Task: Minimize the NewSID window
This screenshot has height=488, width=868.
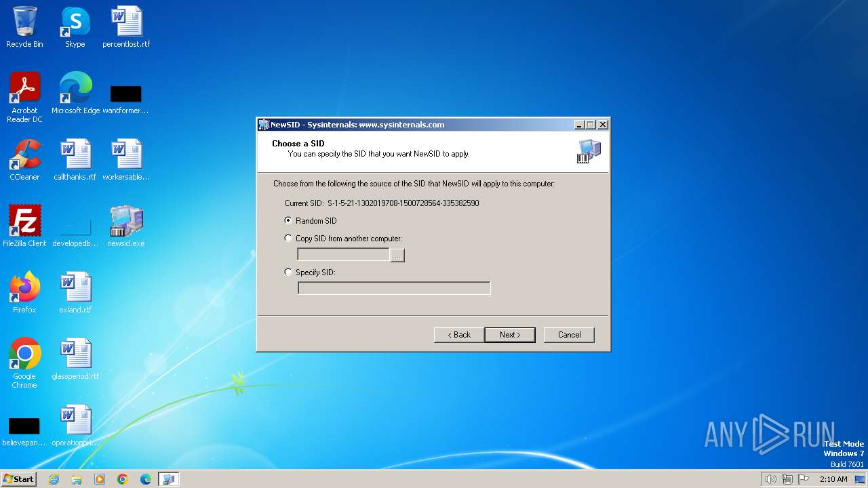Action: click(x=578, y=125)
